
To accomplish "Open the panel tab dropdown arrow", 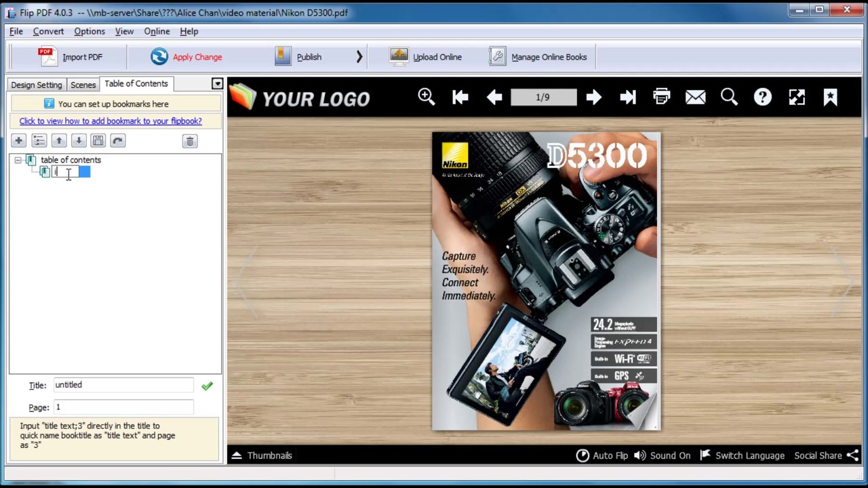I will coord(217,84).
